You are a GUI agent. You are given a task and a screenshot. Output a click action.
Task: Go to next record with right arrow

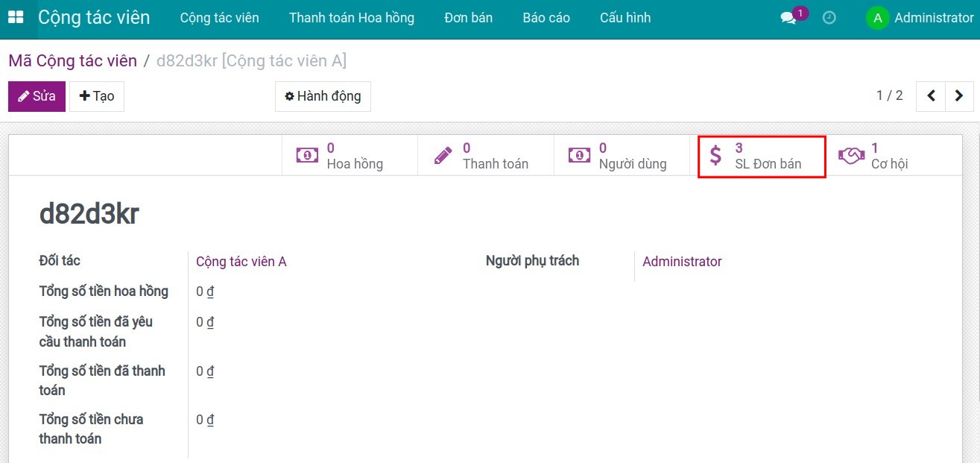960,95
